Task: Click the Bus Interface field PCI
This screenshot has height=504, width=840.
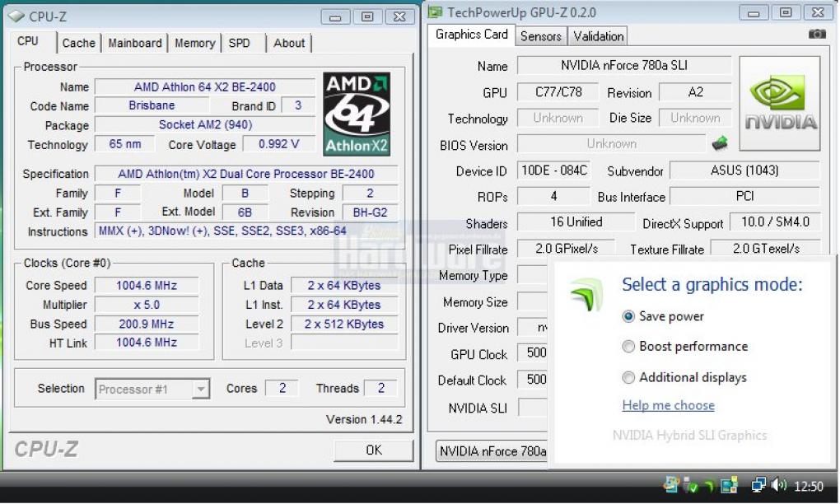Action: pyautogui.click(x=744, y=196)
